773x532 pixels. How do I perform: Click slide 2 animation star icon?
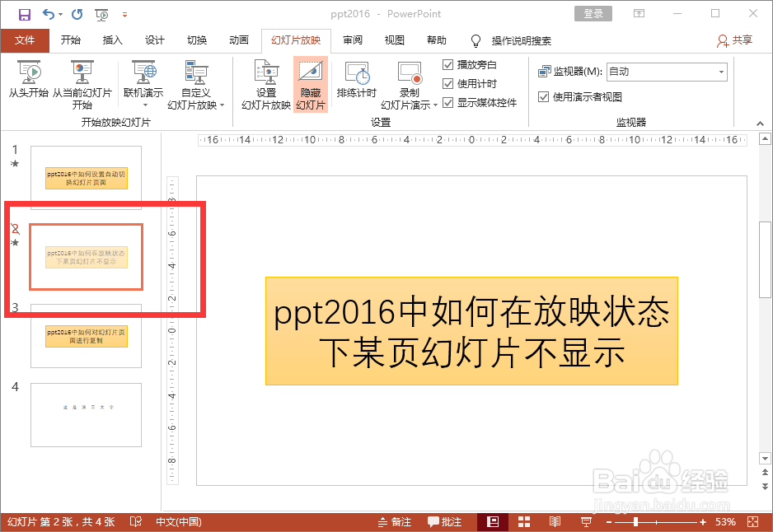[15, 242]
